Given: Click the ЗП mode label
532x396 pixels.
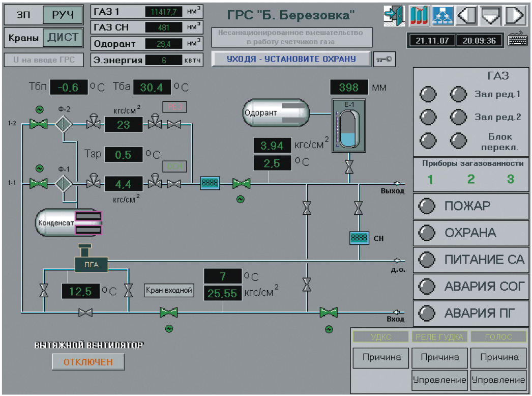Looking at the screenshot, I should click(23, 15).
